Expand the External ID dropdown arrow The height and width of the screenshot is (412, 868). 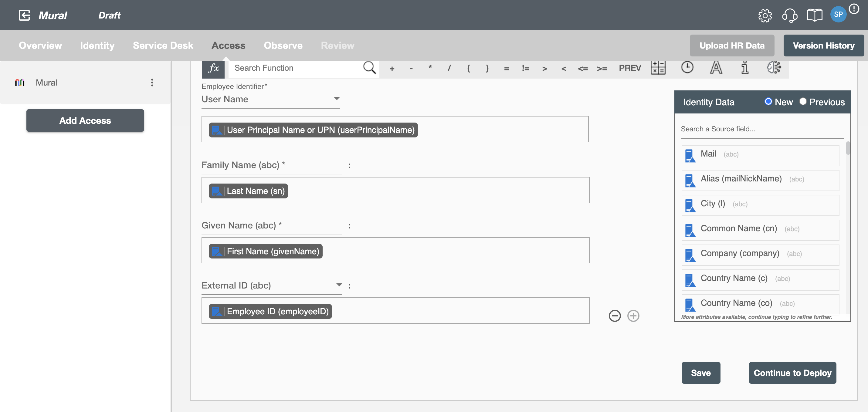point(338,284)
